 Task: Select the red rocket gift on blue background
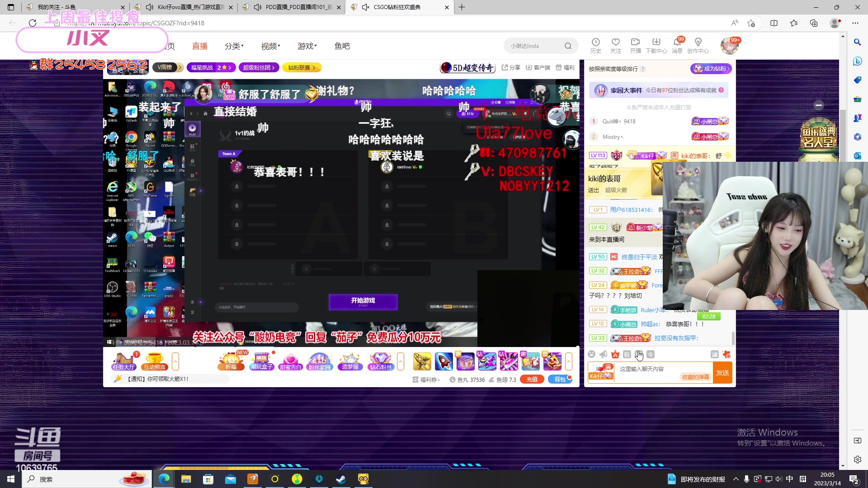443,361
